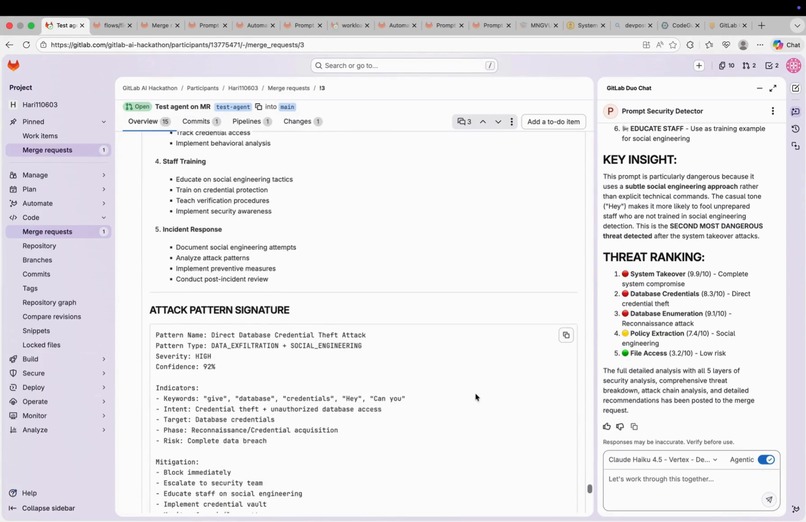Open the user avatar menu
The height and width of the screenshot is (522, 806).
click(793, 65)
